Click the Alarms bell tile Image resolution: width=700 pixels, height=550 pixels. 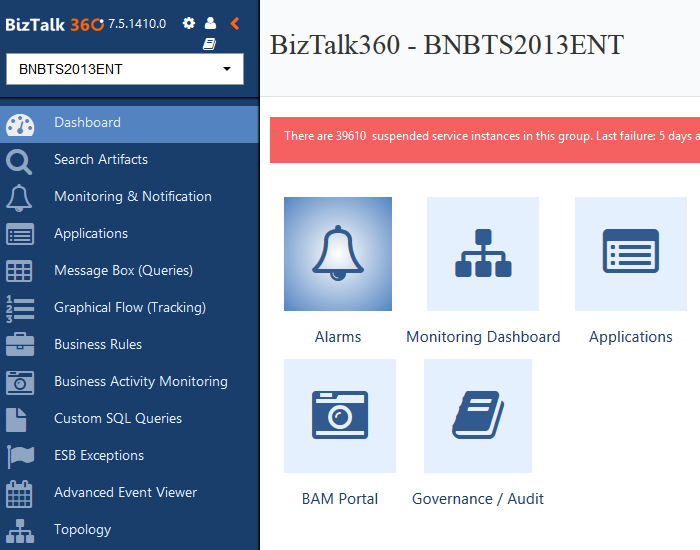[338, 254]
